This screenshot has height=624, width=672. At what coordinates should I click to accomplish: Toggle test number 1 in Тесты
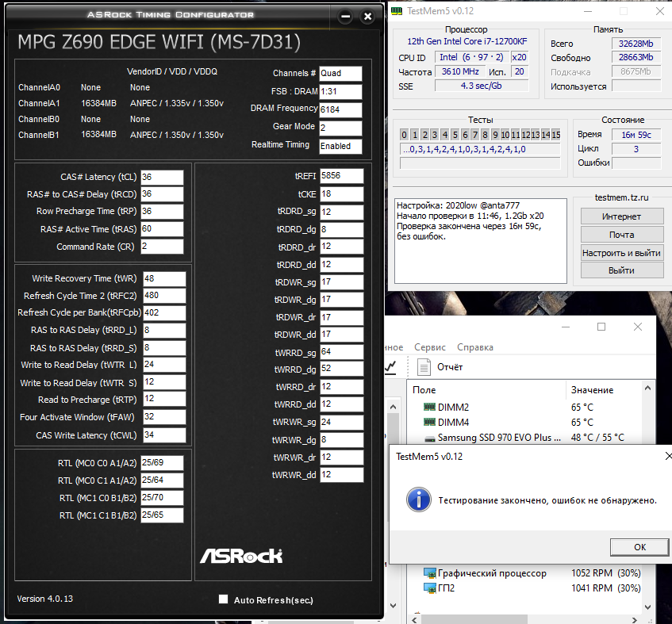pos(414,135)
